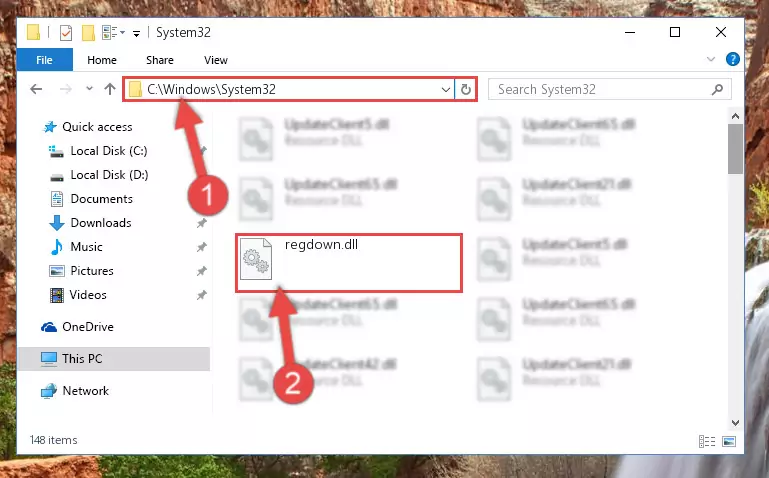Select Local Disk (D:) in sidebar
The image size is (769, 478).
tap(109, 175)
